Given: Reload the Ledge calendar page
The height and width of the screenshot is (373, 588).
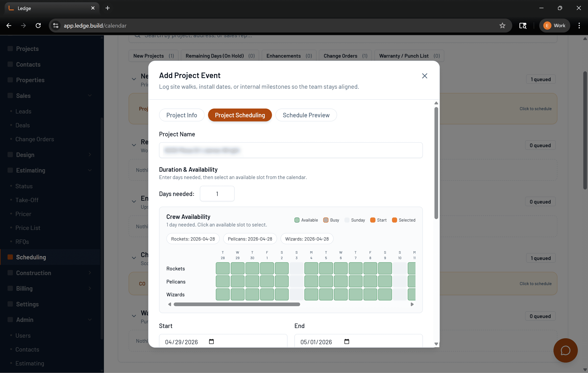Looking at the screenshot, I should [38, 25].
